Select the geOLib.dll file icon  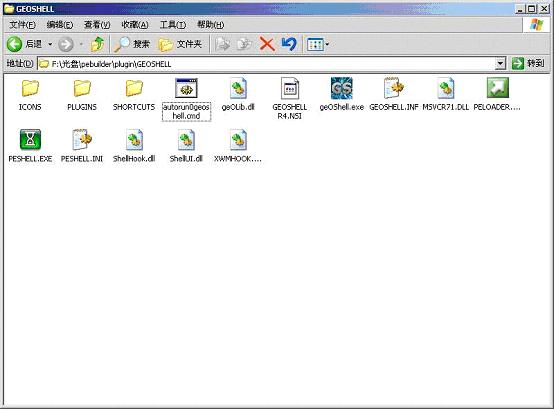tap(238, 88)
